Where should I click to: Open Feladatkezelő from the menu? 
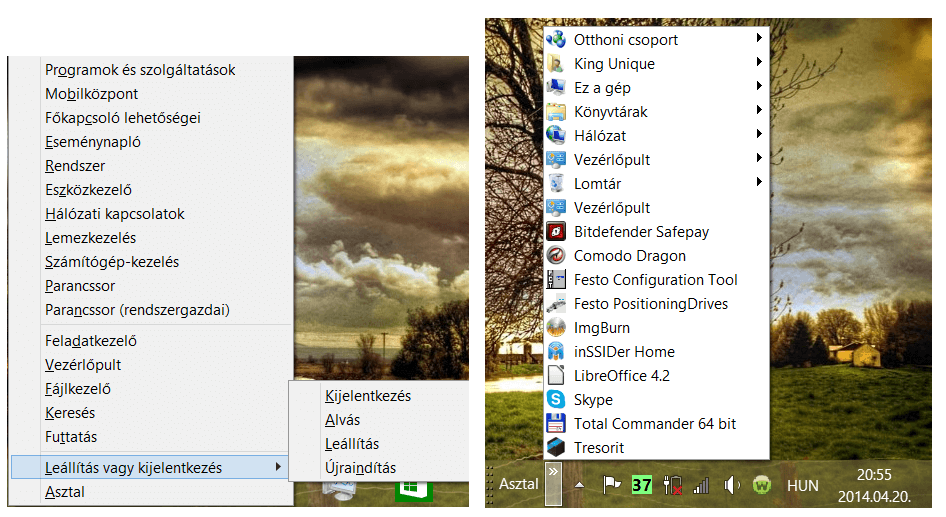click(x=90, y=341)
